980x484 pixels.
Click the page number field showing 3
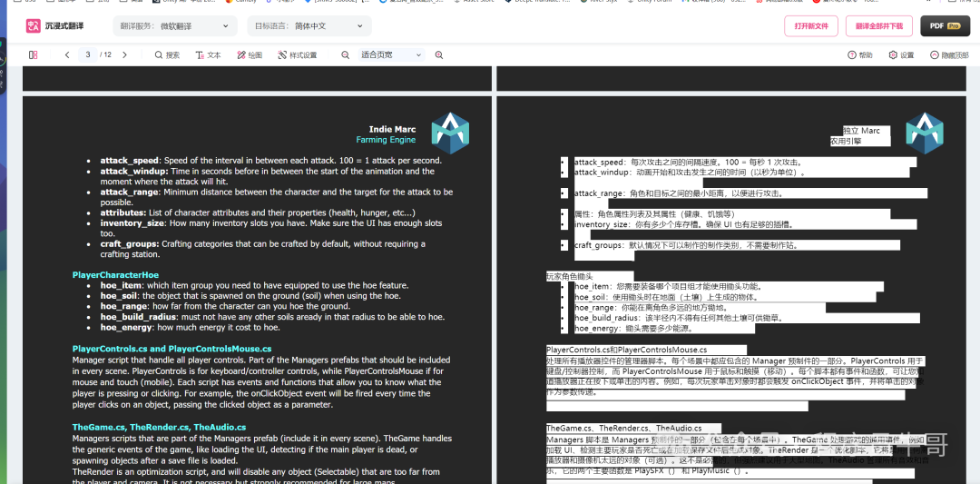click(88, 55)
